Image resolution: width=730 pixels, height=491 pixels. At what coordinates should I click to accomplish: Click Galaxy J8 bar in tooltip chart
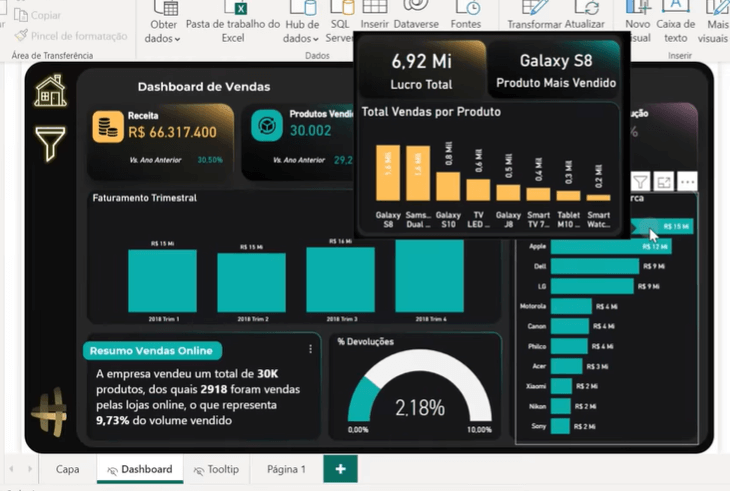pyautogui.click(x=508, y=193)
